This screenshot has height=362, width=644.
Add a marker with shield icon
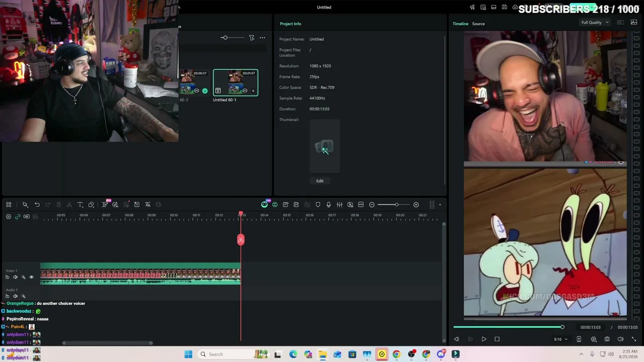(318, 205)
